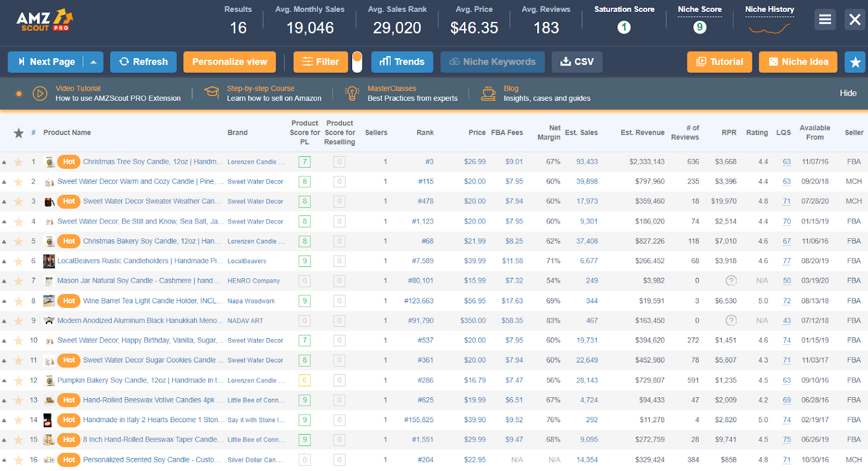Screen dimensions: 868x471
Task: Click the Saturation Score circle badge
Action: pyautogui.click(x=624, y=27)
